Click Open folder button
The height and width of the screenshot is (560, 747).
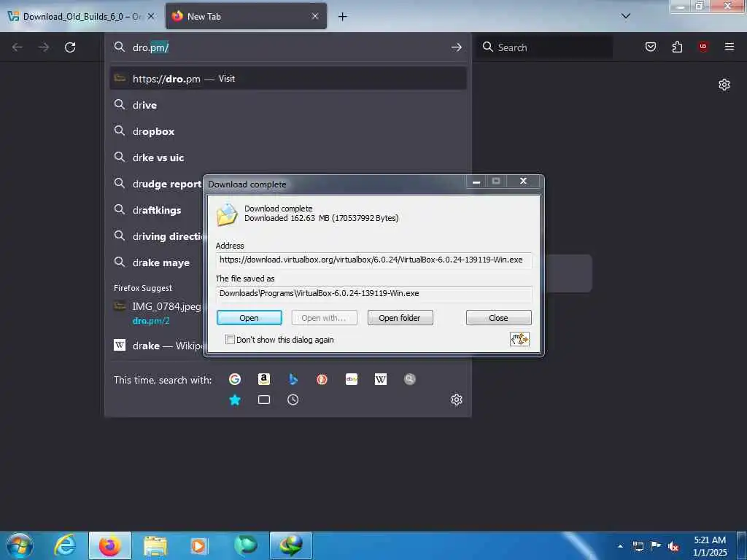pos(400,318)
